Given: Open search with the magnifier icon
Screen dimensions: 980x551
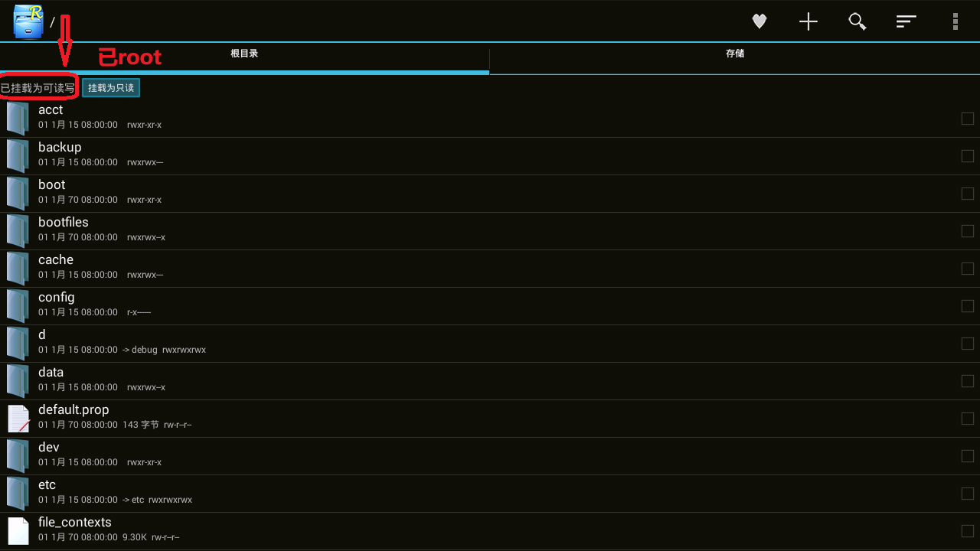Looking at the screenshot, I should pos(857,21).
